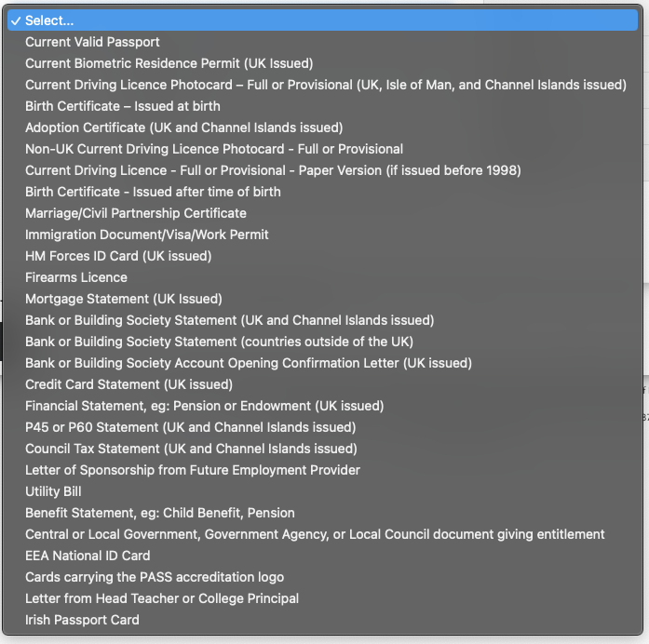This screenshot has width=649, height=644.
Task: Pick paper version Driving Licence option
Action: tap(273, 170)
